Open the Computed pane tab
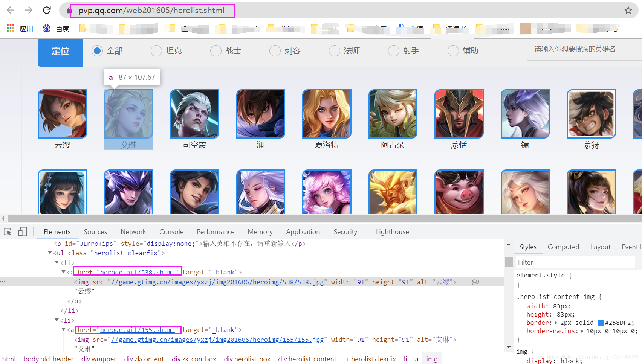Image resolution: width=642 pixels, height=364 pixels. (563, 247)
